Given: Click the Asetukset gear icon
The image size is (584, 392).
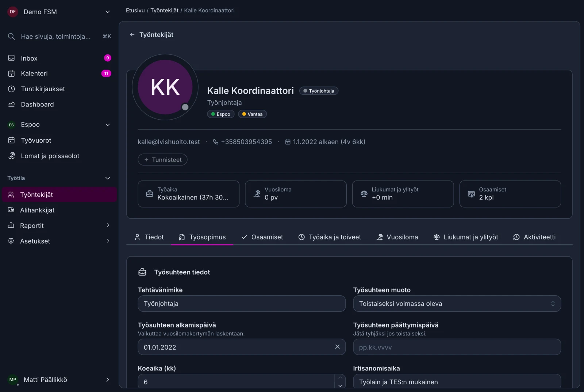Looking at the screenshot, I should [11, 241].
